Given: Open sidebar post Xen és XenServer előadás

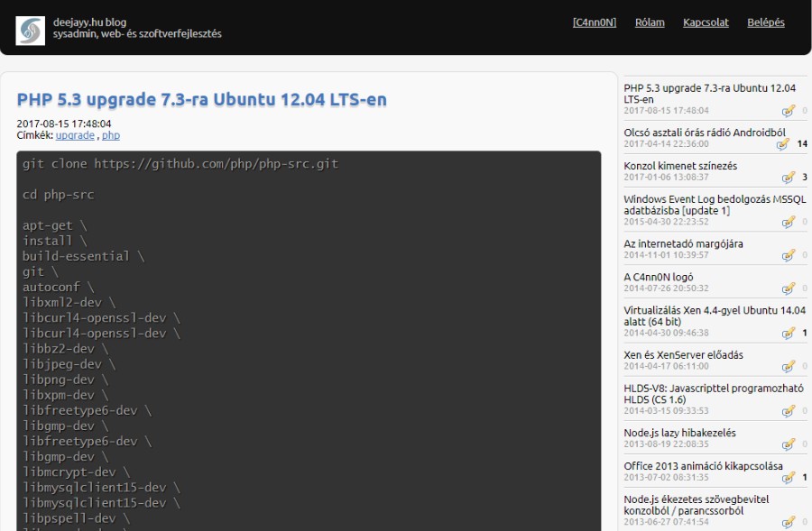Looking at the screenshot, I should (x=683, y=355).
